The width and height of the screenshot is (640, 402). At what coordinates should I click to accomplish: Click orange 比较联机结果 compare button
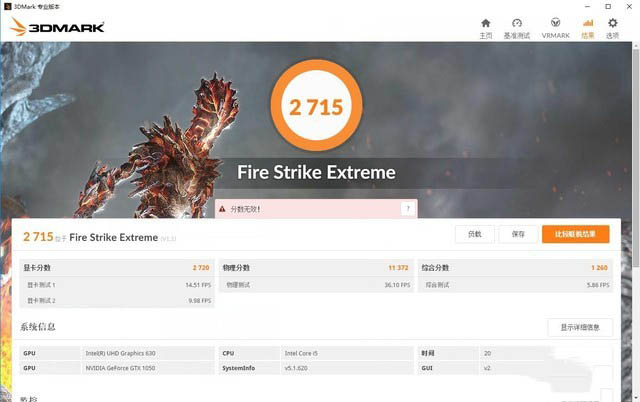pyautogui.click(x=575, y=234)
